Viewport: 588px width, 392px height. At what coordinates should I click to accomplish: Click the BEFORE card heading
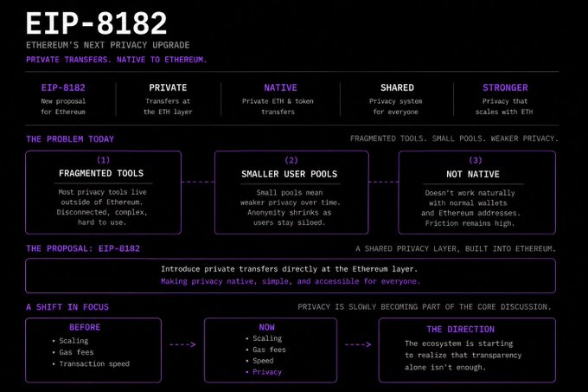(85, 327)
